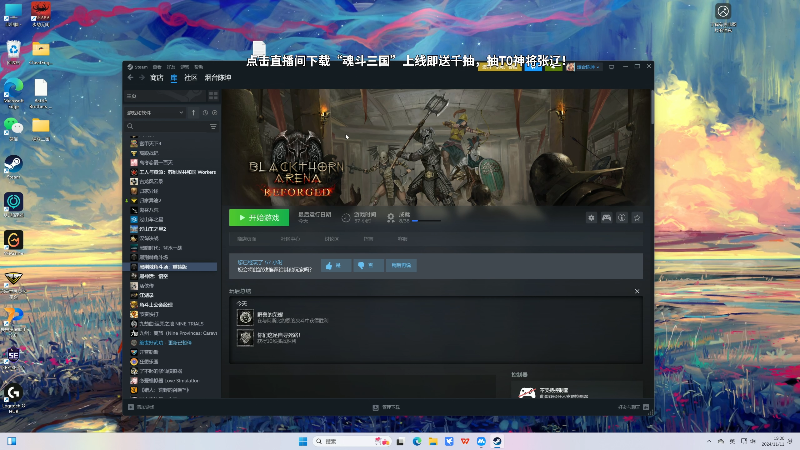
Task: Open the advanced filter options icon
Action: 213,126
